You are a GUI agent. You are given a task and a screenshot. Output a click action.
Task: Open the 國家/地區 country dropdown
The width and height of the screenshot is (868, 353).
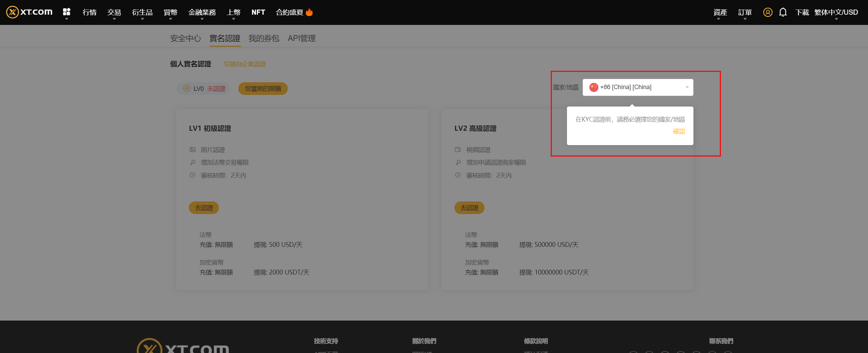[x=638, y=87]
